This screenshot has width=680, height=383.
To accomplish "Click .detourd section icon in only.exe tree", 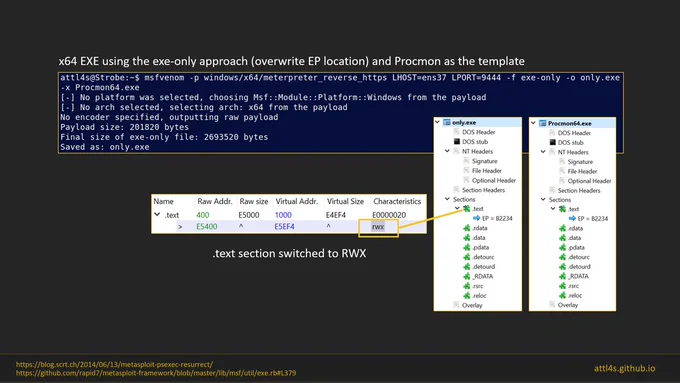I will click(x=467, y=266).
